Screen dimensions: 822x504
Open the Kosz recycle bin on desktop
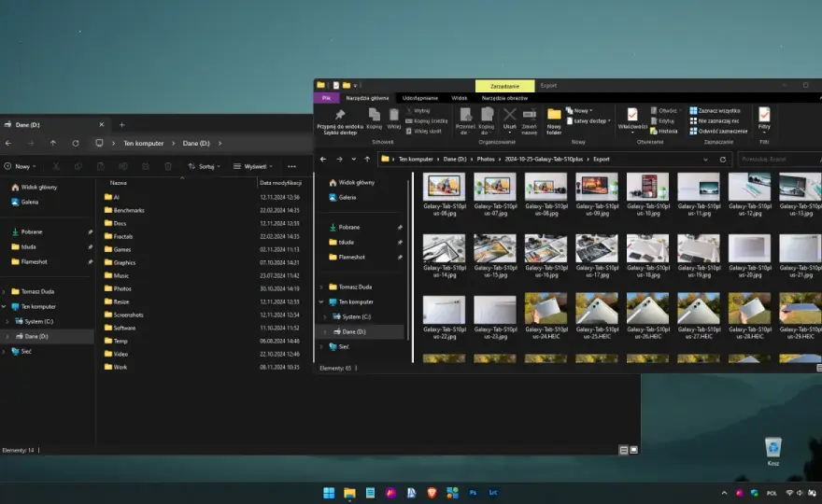(x=773, y=451)
